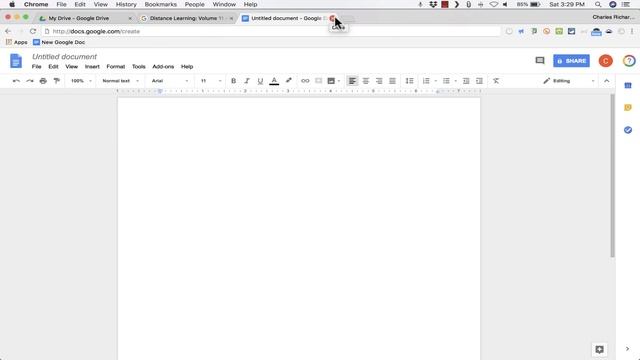Set justified text alignment
Viewport: 640px width, 360px height.
point(393,81)
